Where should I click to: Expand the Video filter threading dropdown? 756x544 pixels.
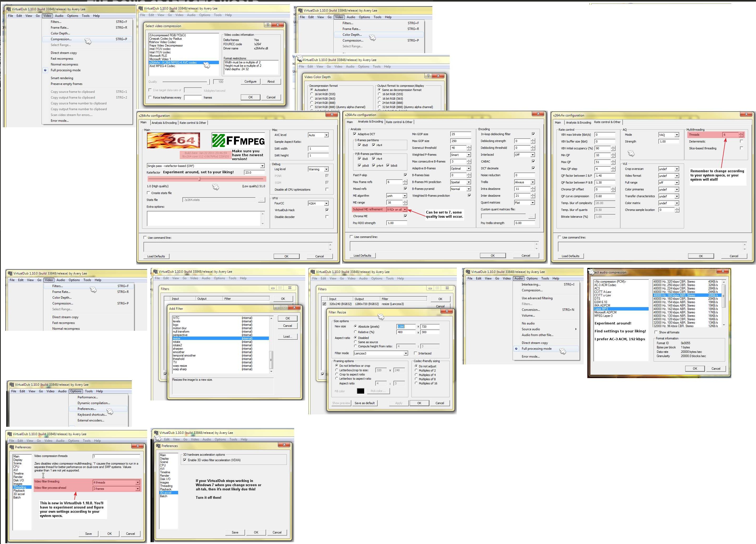click(137, 482)
